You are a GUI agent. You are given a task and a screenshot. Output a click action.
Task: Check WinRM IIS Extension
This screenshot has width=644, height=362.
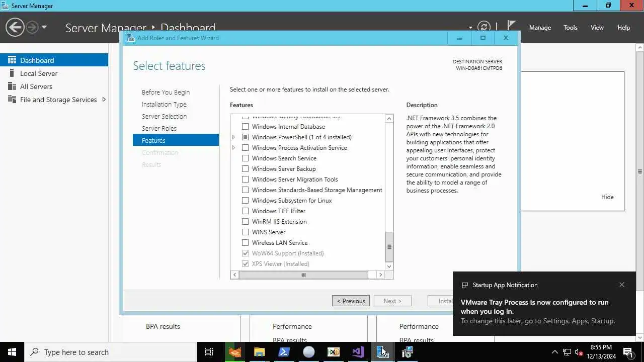coord(246,222)
